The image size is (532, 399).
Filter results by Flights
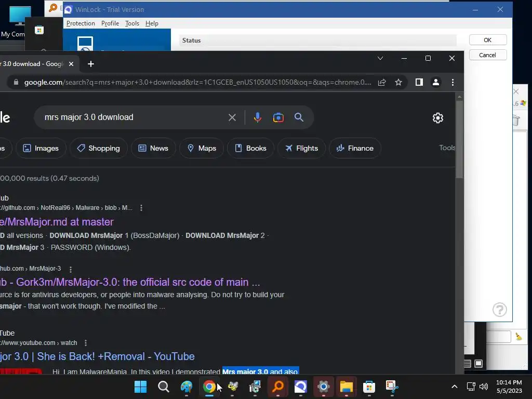point(302,148)
